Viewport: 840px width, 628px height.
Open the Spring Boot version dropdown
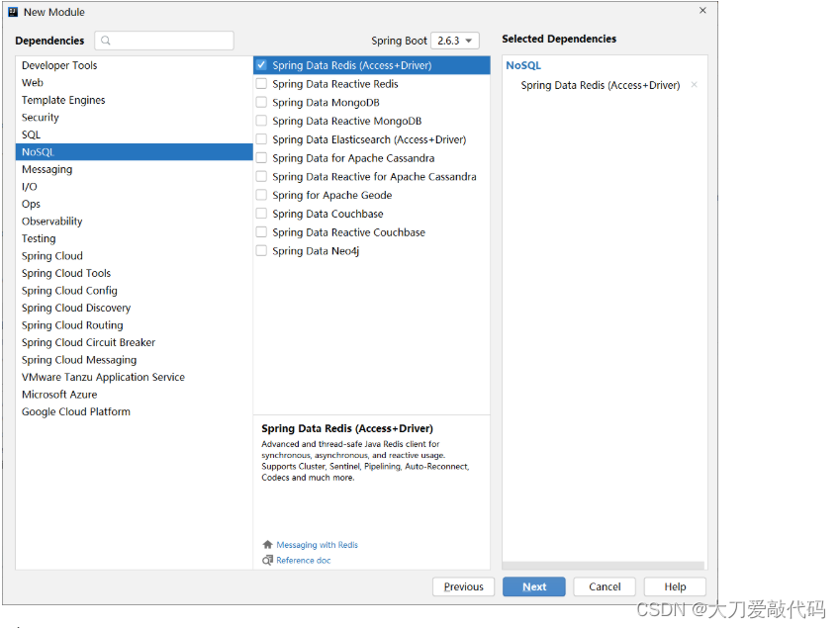point(455,41)
